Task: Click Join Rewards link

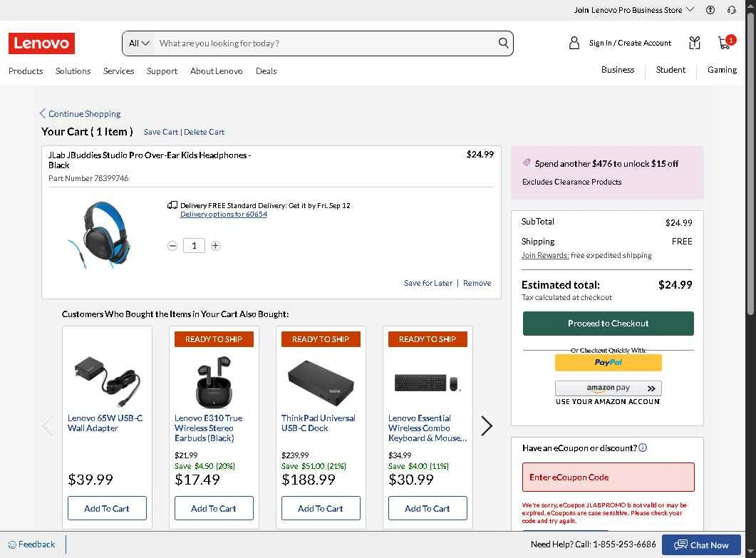Action: coord(545,255)
